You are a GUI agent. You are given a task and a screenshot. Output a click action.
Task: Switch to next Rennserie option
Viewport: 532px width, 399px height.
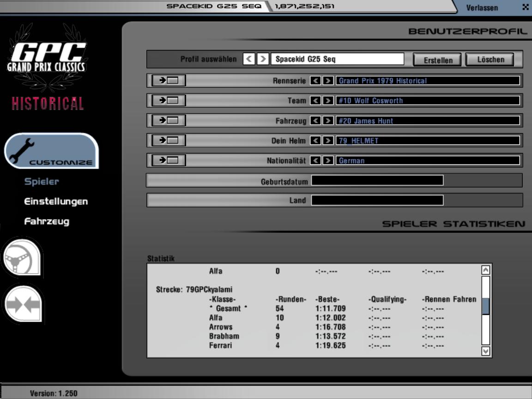[328, 81]
